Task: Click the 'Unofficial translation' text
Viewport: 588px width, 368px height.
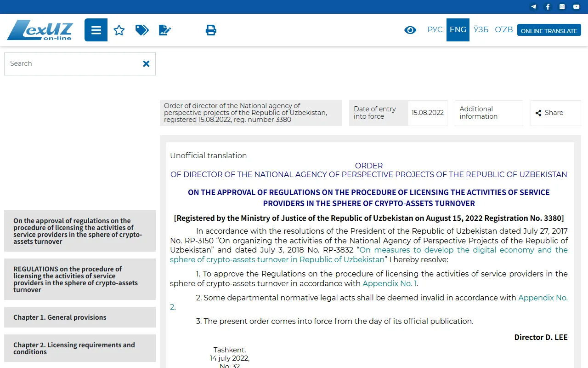Action: 209,156
